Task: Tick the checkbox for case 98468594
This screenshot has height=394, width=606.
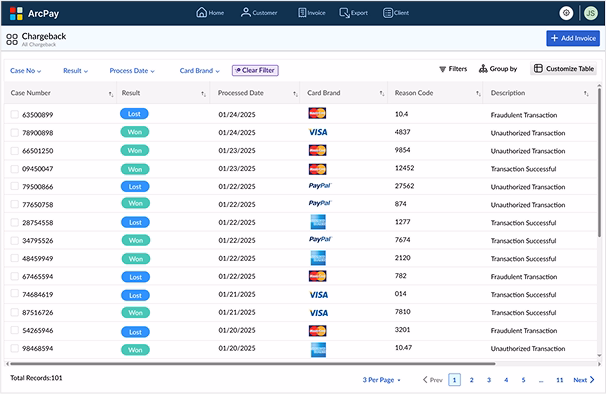Action: pyautogui.click(x=15, y=348)
